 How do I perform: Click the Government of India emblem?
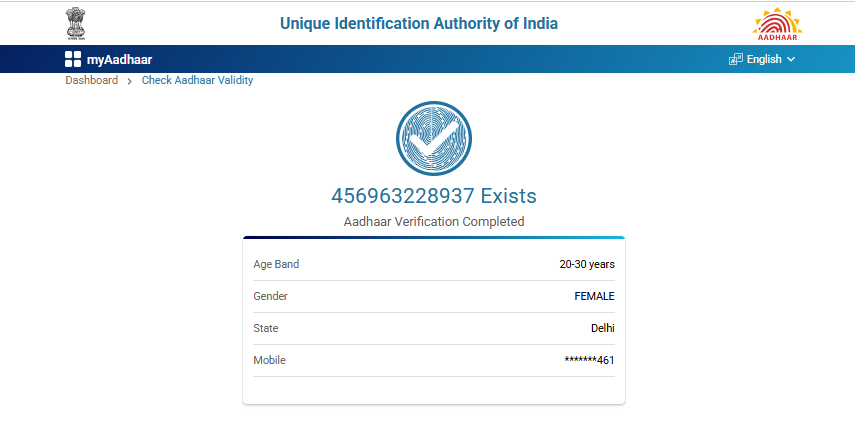(76, 22)
